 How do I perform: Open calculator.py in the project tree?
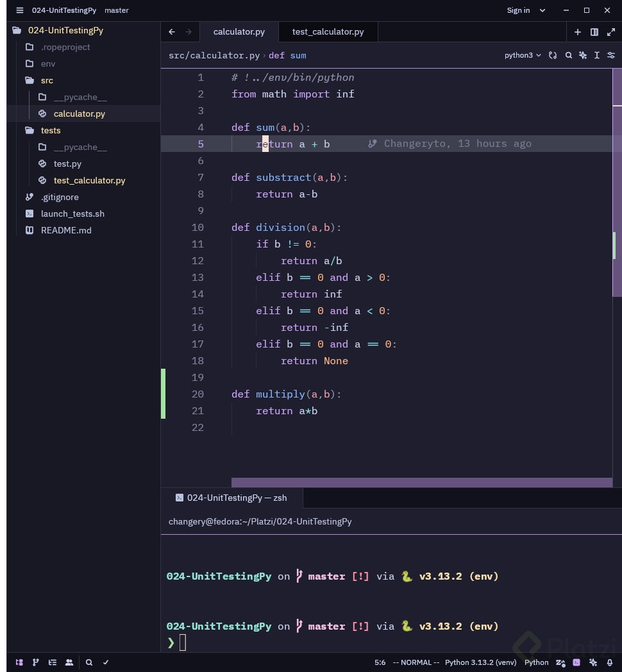pyautogui.click(x=80, y=113)
